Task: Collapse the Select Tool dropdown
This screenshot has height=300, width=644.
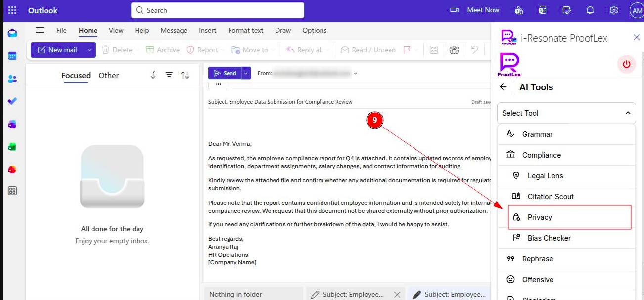Action: pyautogui.click(x=628, y=113)
